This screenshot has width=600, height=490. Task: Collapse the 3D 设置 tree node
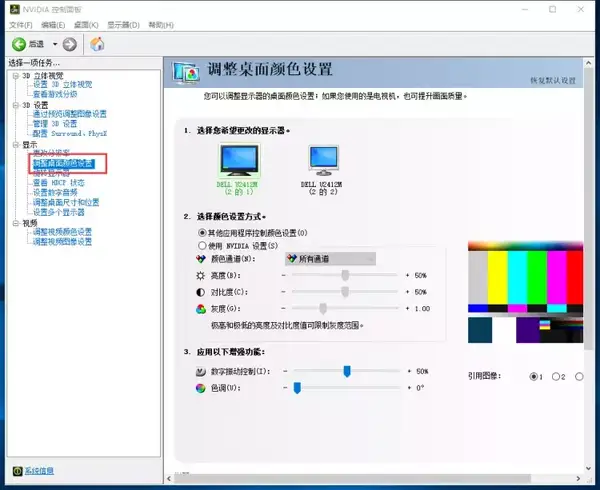[x=16, y=104]
